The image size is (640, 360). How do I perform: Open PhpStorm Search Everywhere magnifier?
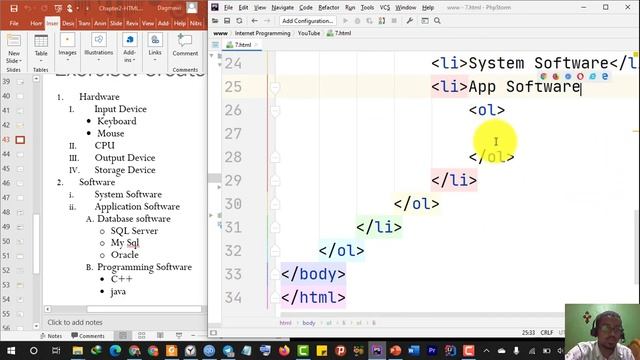click(437, 21)
